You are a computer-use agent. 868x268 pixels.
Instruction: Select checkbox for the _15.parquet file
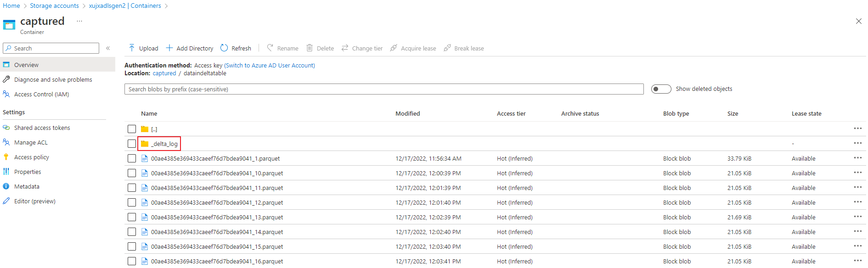click(x=132, y=246)
